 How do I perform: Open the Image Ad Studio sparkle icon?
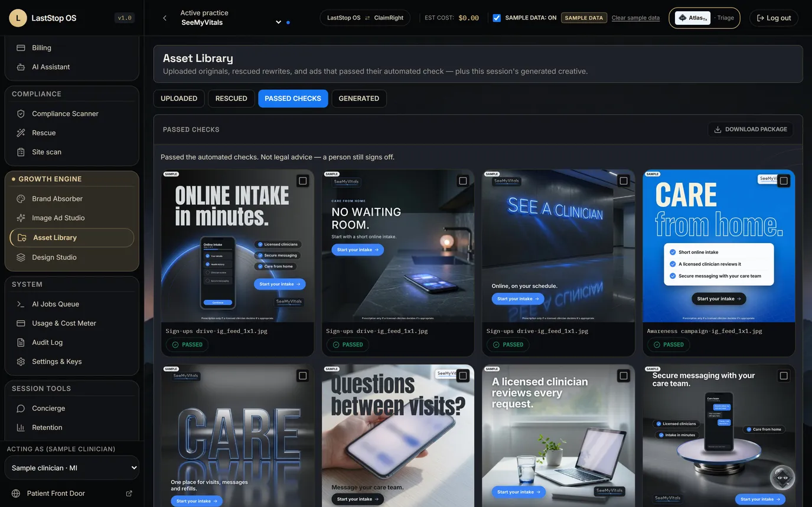click(21, 218)
